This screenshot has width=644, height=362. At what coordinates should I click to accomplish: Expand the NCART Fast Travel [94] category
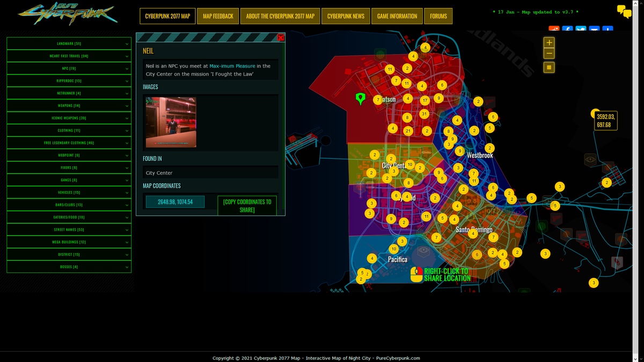tap(69, 56)
